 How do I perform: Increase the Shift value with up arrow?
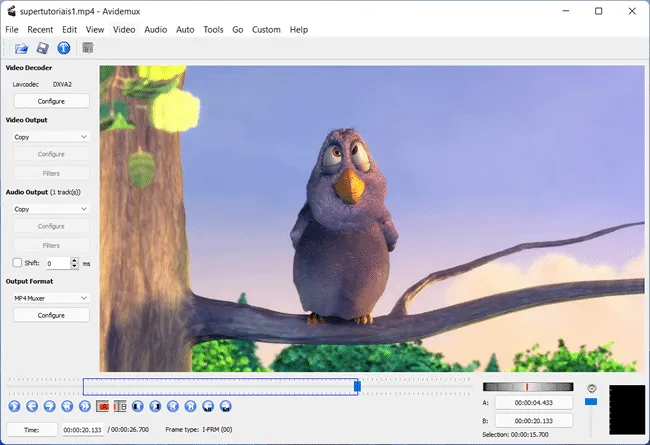coord(75,260)
